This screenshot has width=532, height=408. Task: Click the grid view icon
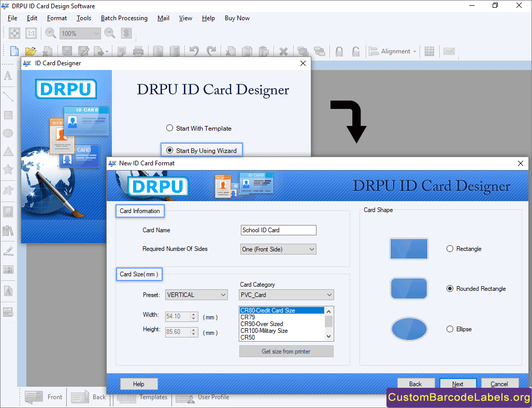click(x=429, y=51)
